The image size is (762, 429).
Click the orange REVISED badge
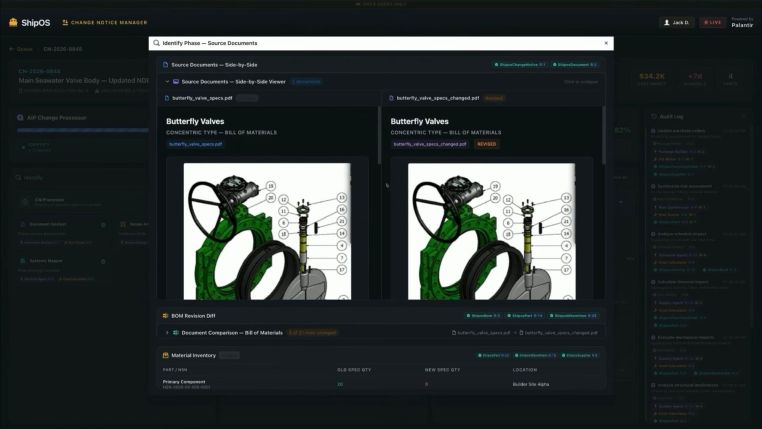486,144
